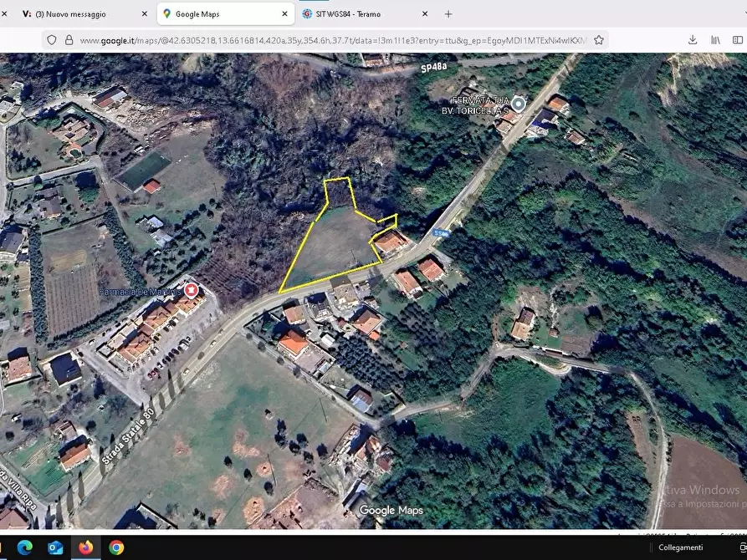747x560 pixels.
Task: Click the SS81 road label on the map
Action: pos(442,233)
